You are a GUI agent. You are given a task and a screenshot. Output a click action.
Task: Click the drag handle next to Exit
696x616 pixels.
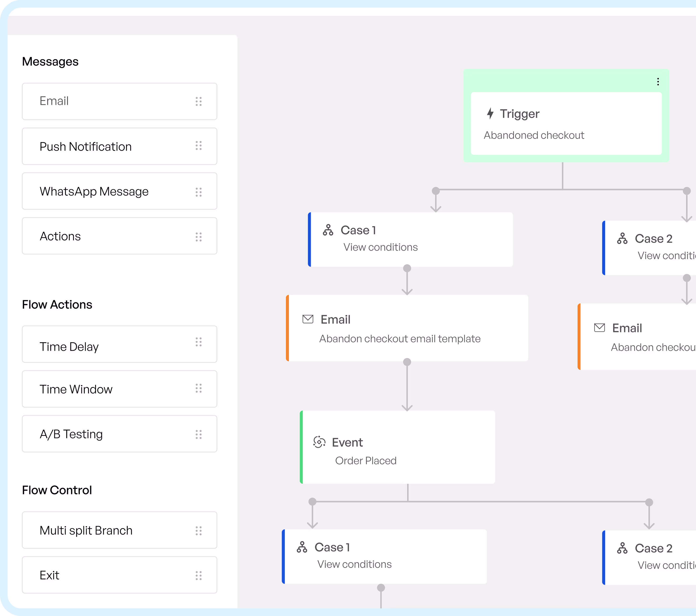198,576
